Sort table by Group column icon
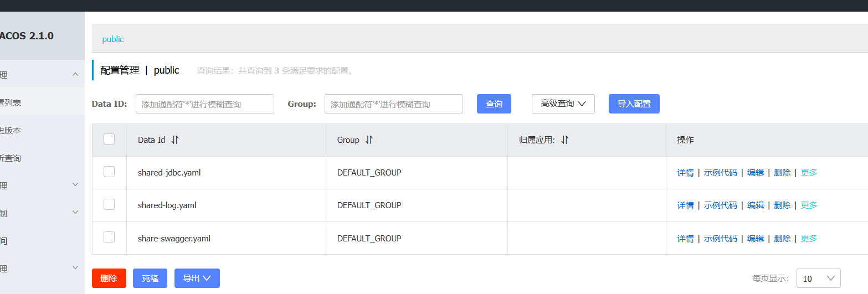Image resolution: width=868 pixels, height=294 pixels. point(369,140)
